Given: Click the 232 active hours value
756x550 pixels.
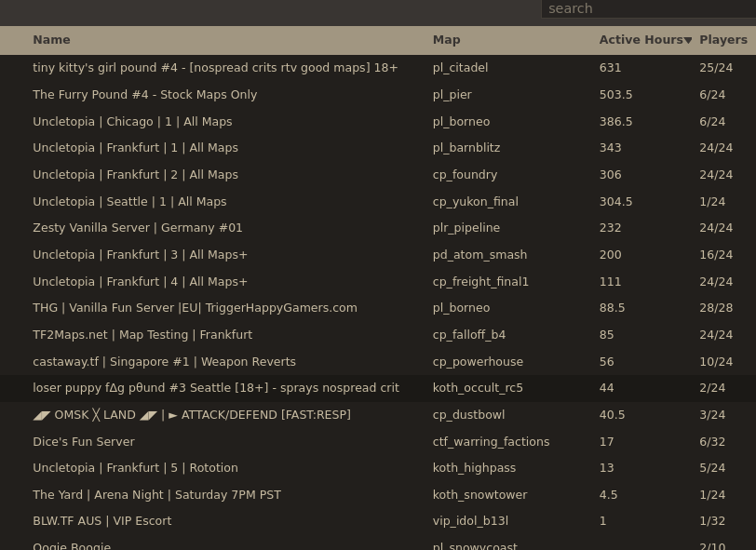Looking at the screenshot, I should (x=610, y=227).
